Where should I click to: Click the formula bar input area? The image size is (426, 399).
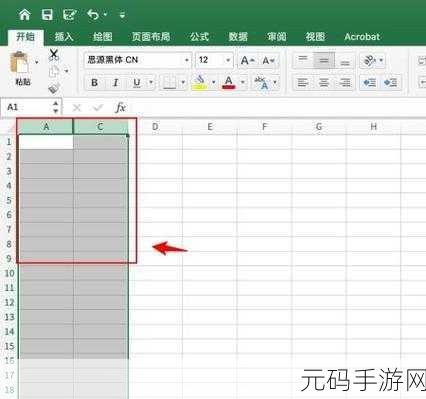(279, 107)
